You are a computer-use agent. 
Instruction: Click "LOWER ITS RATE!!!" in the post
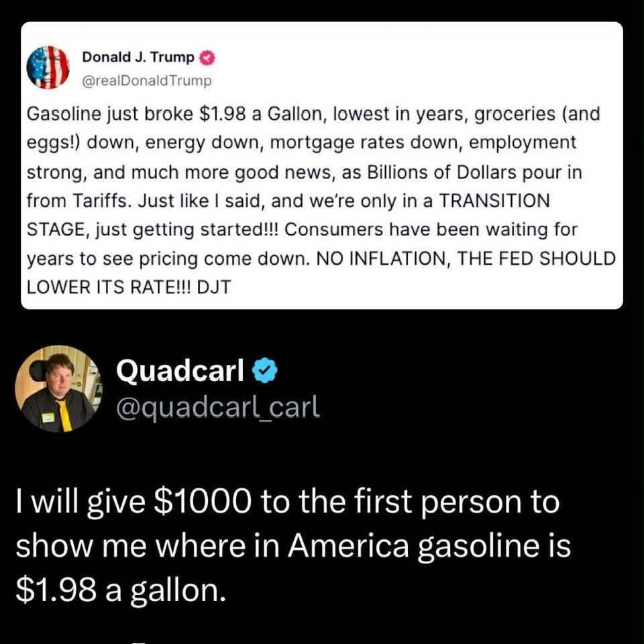coord(105,286)
